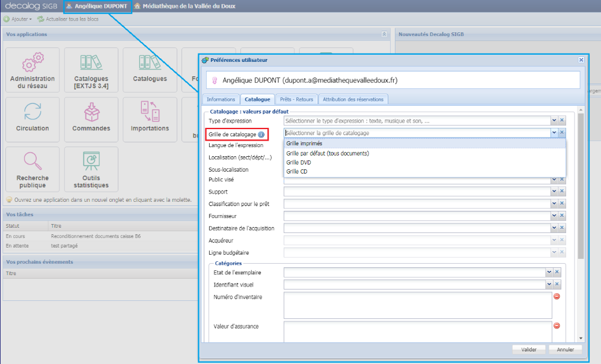
Task: Open the Administration du réseau application
Action: pos(32,70)
